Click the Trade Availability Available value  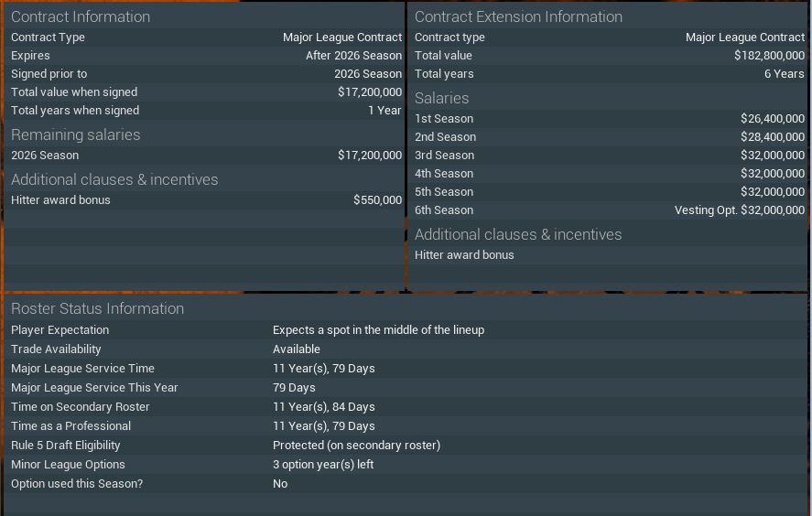(x=297, y=349)
